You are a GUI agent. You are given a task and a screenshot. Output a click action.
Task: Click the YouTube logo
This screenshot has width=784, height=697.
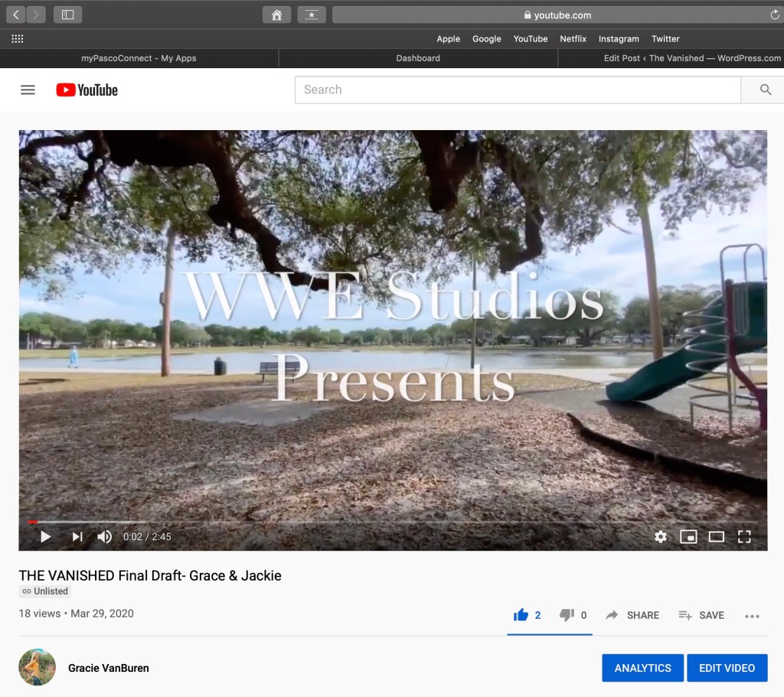pos(87,90)
